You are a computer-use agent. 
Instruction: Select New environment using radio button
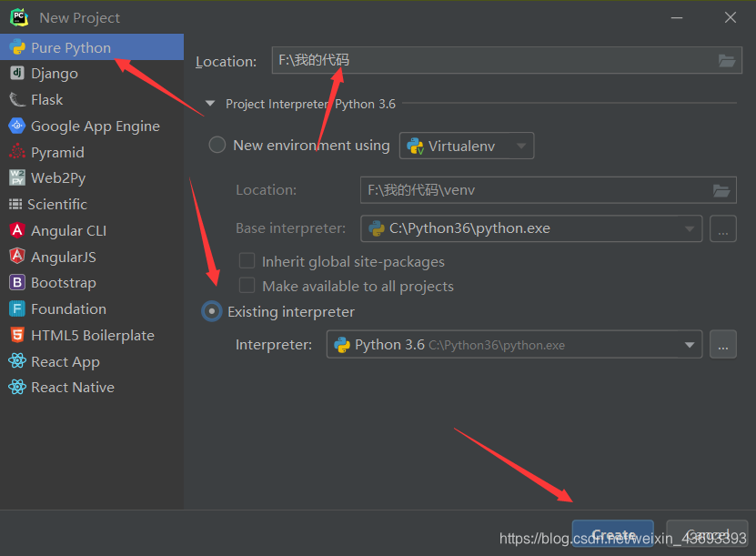coord(217,145)
